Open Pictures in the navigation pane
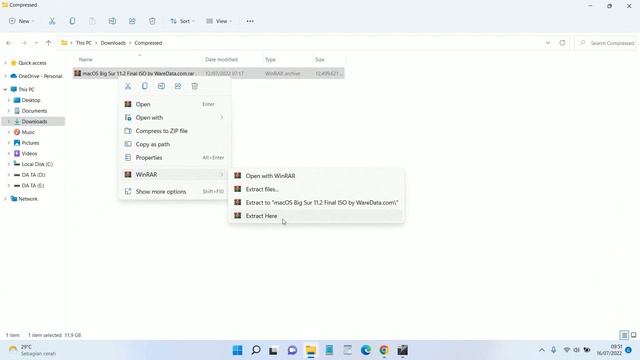 pos(30,143)
